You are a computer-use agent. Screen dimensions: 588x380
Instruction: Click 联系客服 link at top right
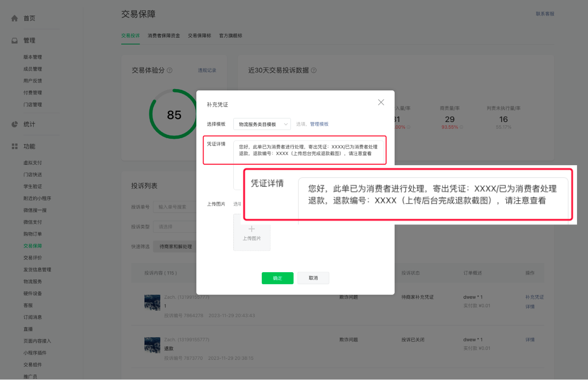pos(545,14)
